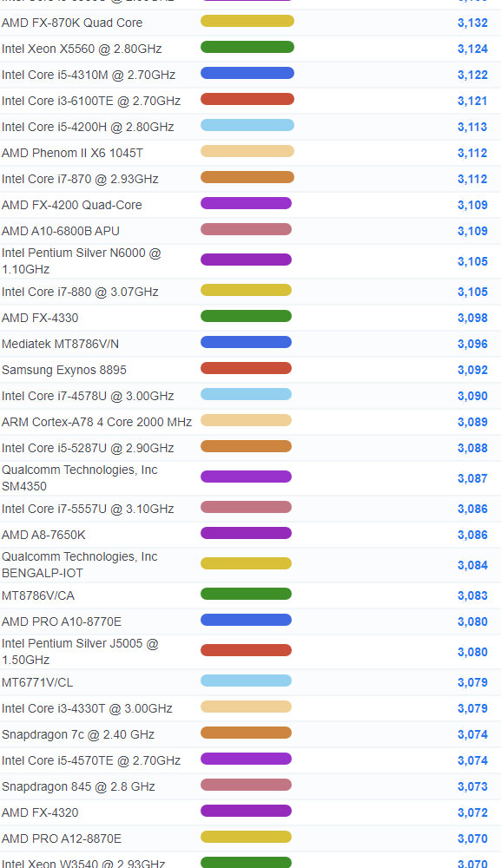Open the AMD FX-4320 entry
This screenshot has height=868, width=501.
click(40, 812)
